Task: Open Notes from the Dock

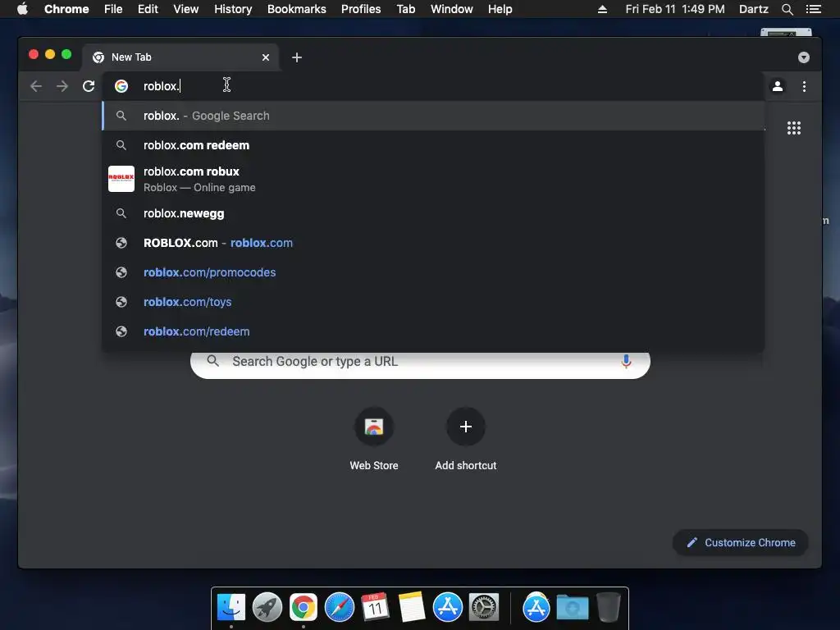Action: [412, 608]
